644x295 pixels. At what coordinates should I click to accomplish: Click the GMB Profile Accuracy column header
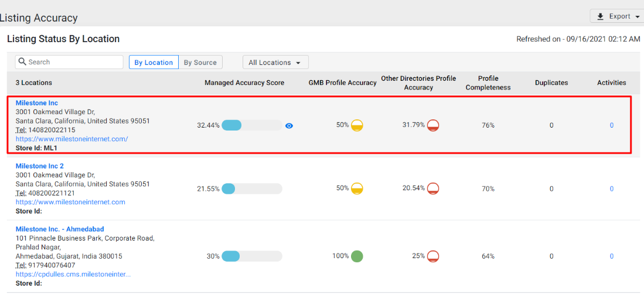343,83
